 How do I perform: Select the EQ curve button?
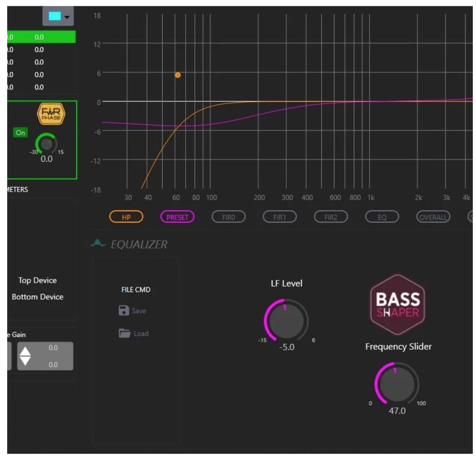coord(382,217)
